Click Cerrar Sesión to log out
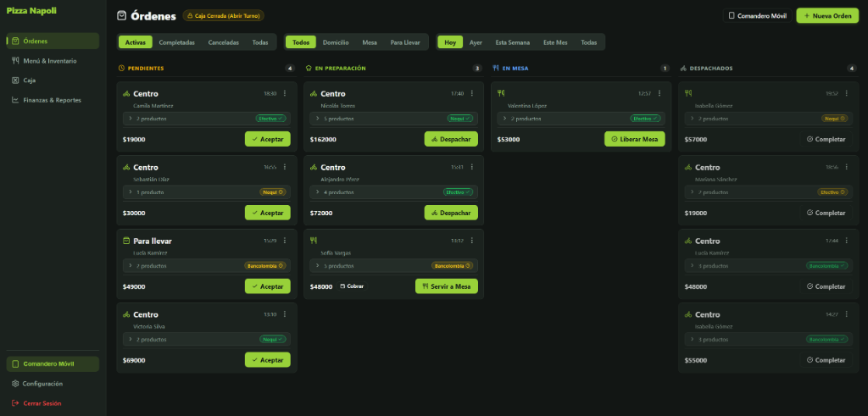 (53, 403)
